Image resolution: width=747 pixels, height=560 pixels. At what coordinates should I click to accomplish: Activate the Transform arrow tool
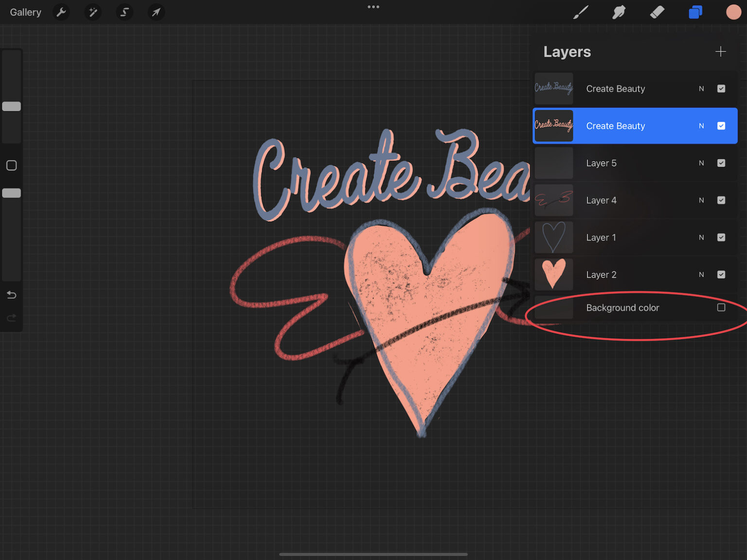(156, 12)
